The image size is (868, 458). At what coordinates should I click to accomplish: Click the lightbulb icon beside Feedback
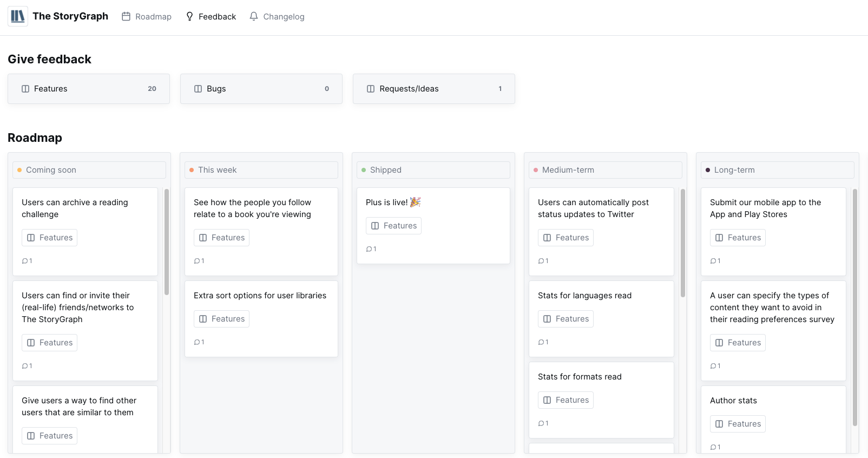coord(189,17)
